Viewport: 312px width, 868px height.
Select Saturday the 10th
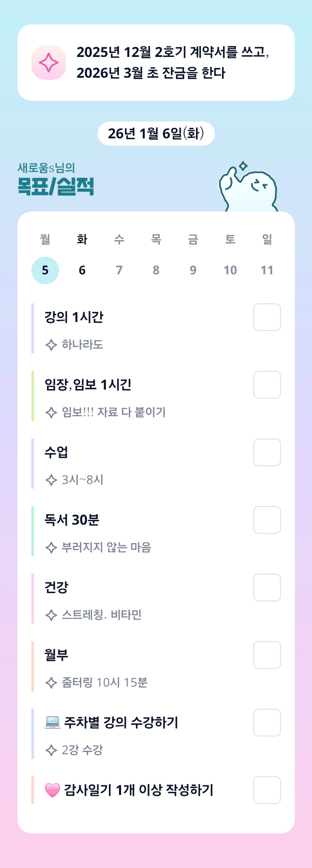pos(230,270)
